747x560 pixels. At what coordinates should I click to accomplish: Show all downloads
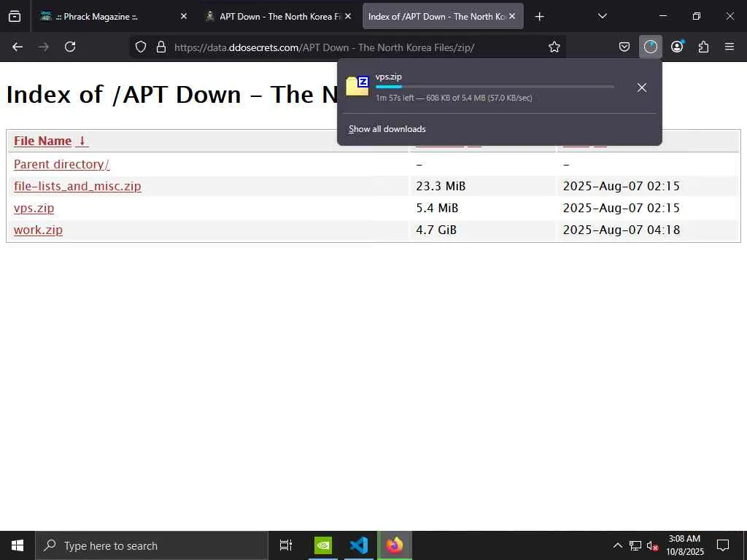[x=387, y=129]
